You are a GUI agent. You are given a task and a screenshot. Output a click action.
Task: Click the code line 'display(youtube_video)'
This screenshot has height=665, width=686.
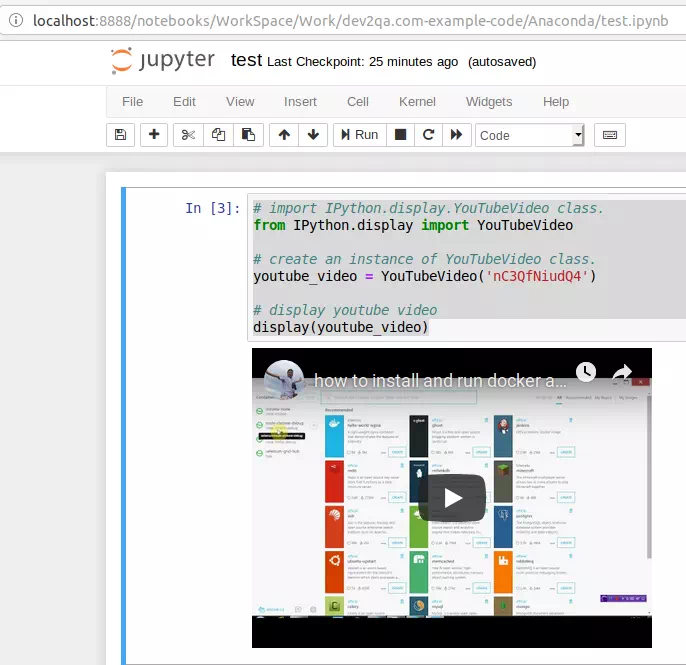(340, 327)
